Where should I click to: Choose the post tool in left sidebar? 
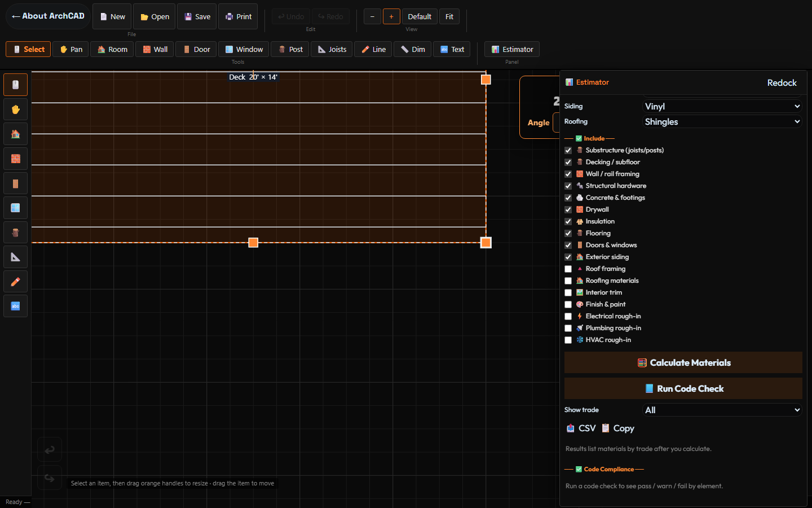click(15, 233)
